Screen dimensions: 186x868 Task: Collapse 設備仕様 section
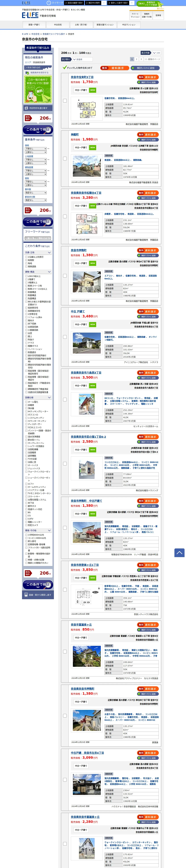pos(38,398)
